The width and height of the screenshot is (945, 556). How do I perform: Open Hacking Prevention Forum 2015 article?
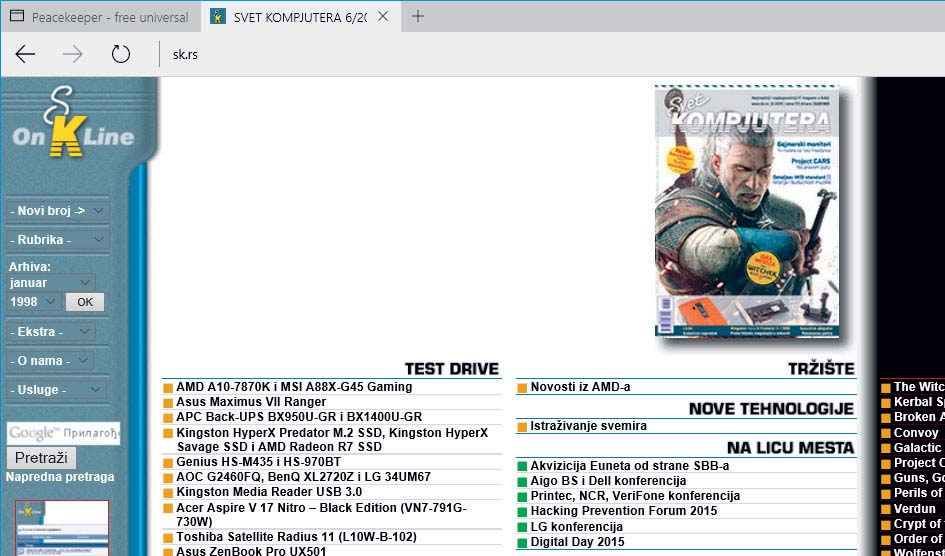(x=624, y=511)
